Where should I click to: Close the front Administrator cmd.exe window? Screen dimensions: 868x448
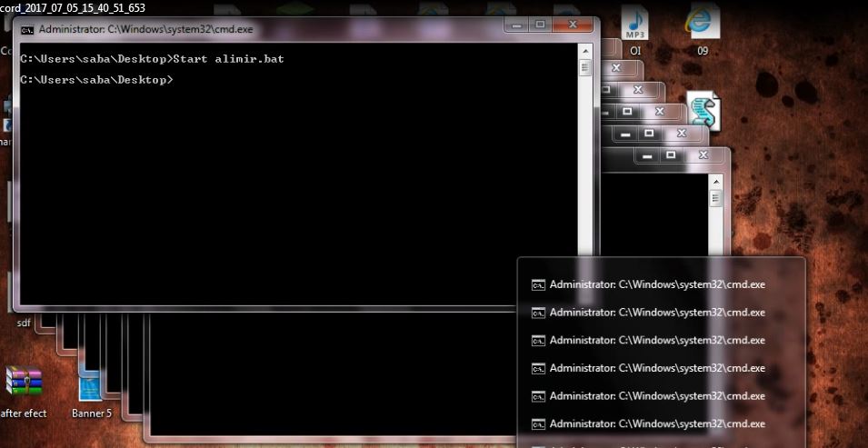[573, 25]
